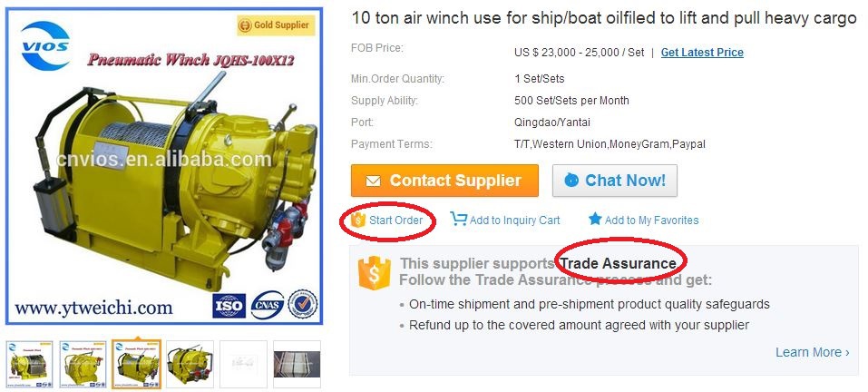Choose Add to My Favorites
Image resolution: width=868 pixels, height=392 pixels.
pos(651,220)
